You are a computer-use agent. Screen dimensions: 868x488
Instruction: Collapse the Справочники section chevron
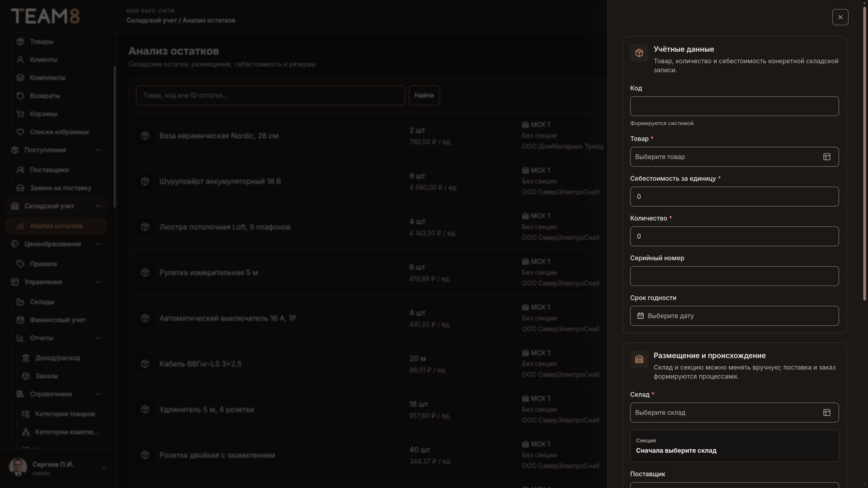[x=98, y=394]
